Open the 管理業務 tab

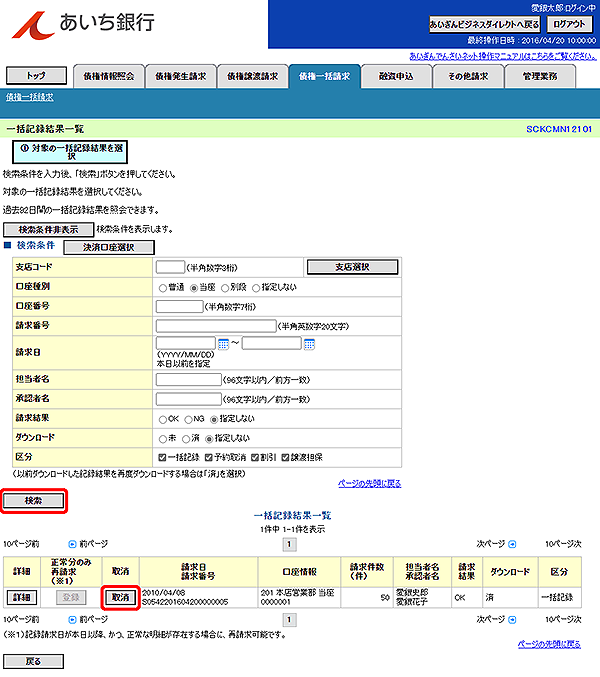(x=540, y=76)
